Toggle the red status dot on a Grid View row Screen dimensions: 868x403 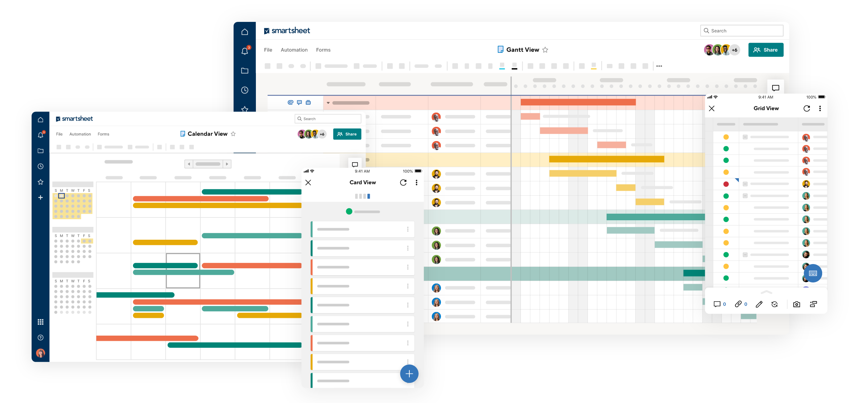726,184
